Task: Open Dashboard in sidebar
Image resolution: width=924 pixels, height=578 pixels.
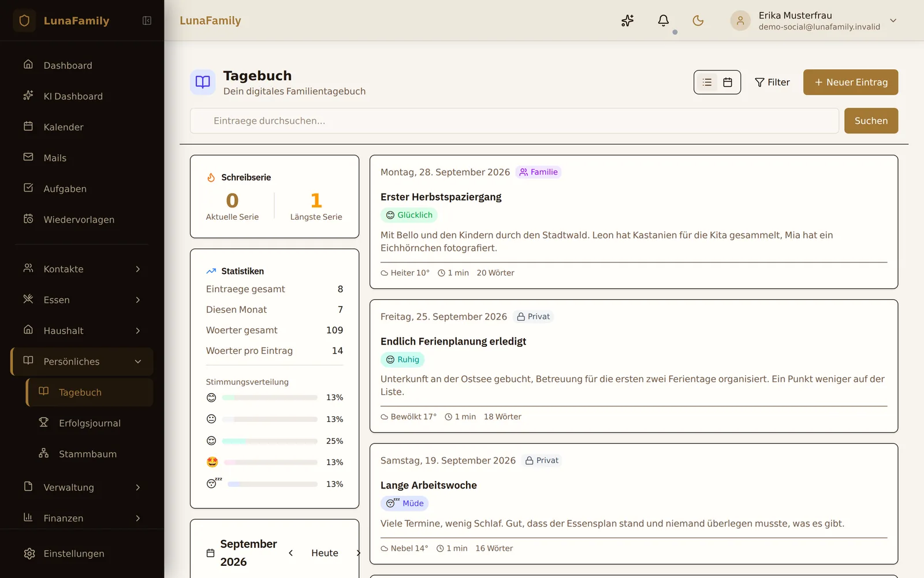Action: tap(82, 65)
